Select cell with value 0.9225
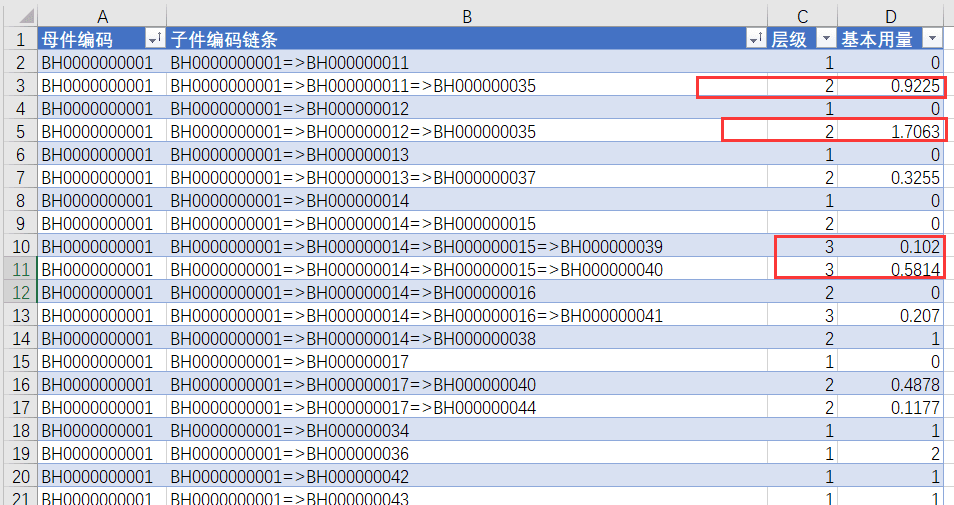 (891, 86)
